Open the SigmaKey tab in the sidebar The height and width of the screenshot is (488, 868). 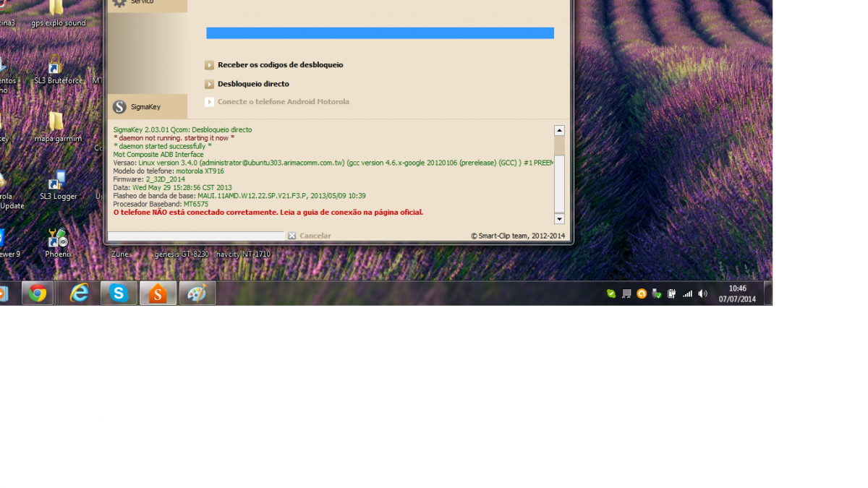pyautogui.click(x=148, y=106)
